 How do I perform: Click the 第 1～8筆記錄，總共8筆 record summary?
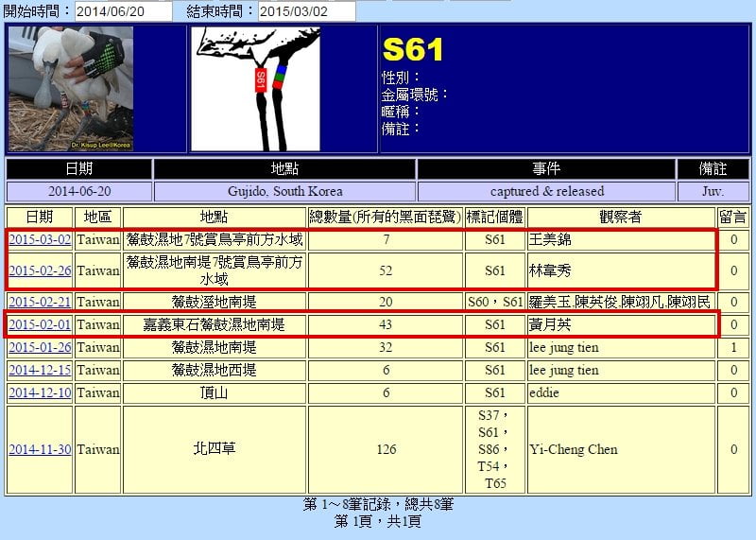pyautogui.click(x=379, y=504)
